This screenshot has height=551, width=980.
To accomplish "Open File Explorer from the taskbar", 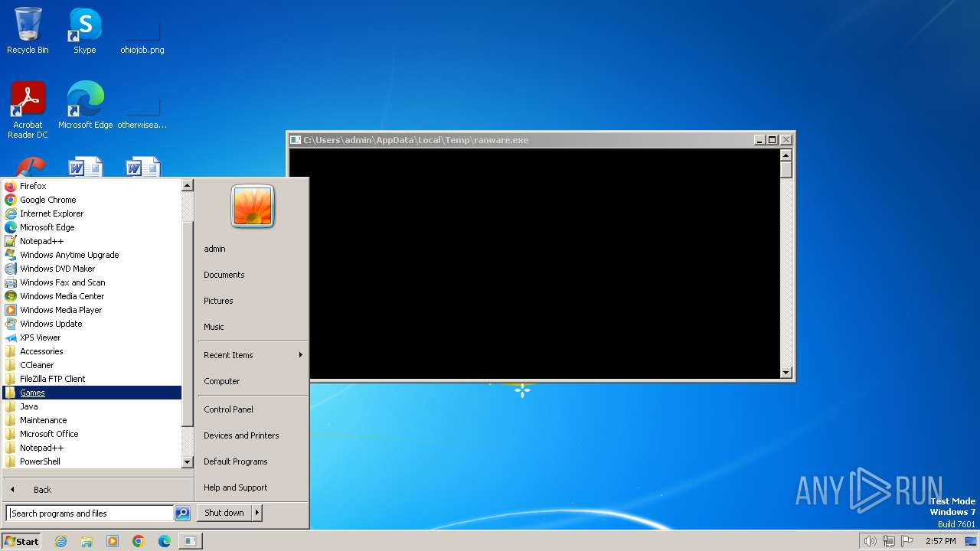I will [87, 541].
